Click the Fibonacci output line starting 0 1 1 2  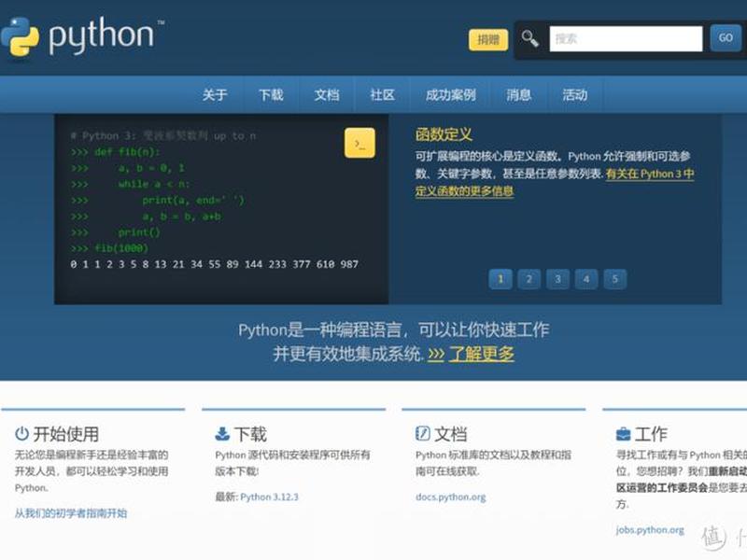tap(215, 264)
